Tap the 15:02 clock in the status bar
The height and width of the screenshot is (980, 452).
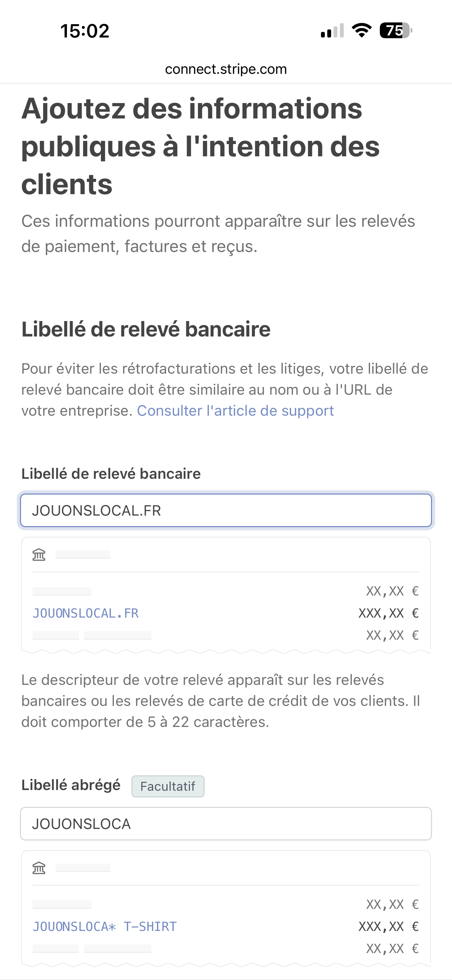(85, 31)
